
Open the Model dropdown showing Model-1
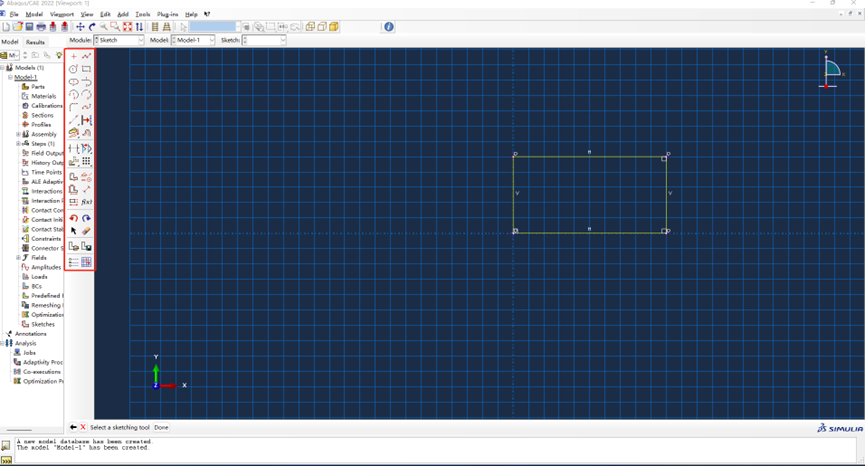[x=193, y=40]
